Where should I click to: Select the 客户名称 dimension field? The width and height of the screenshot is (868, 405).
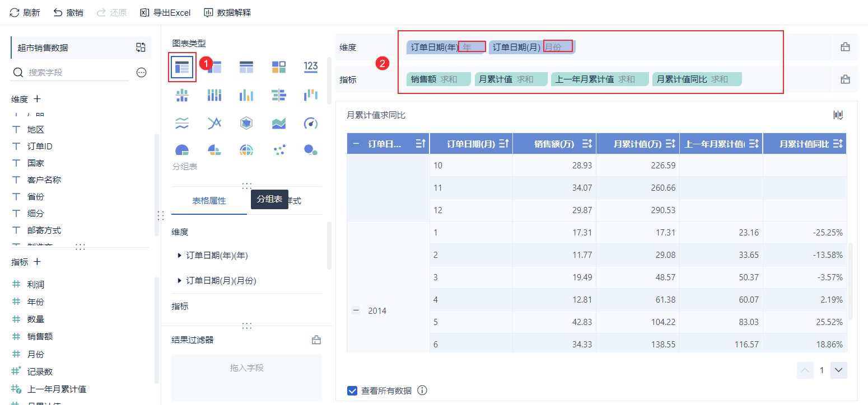(44, 180)
